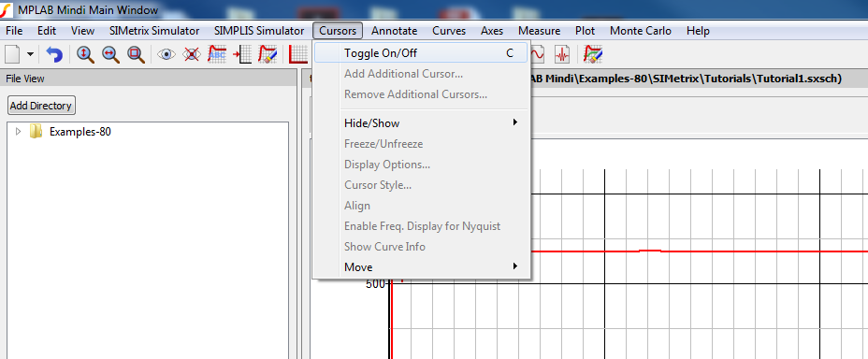This screenshot has width=868, height=359.
Task: Select the zoom box magnifier icon
Action: tap(136, 54)
